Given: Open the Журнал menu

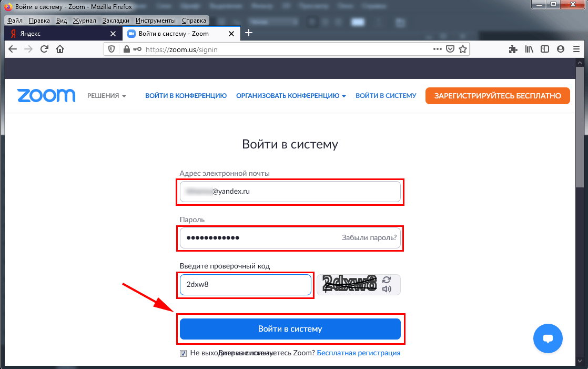Looking at the screenshot, I should pos(84,21).
